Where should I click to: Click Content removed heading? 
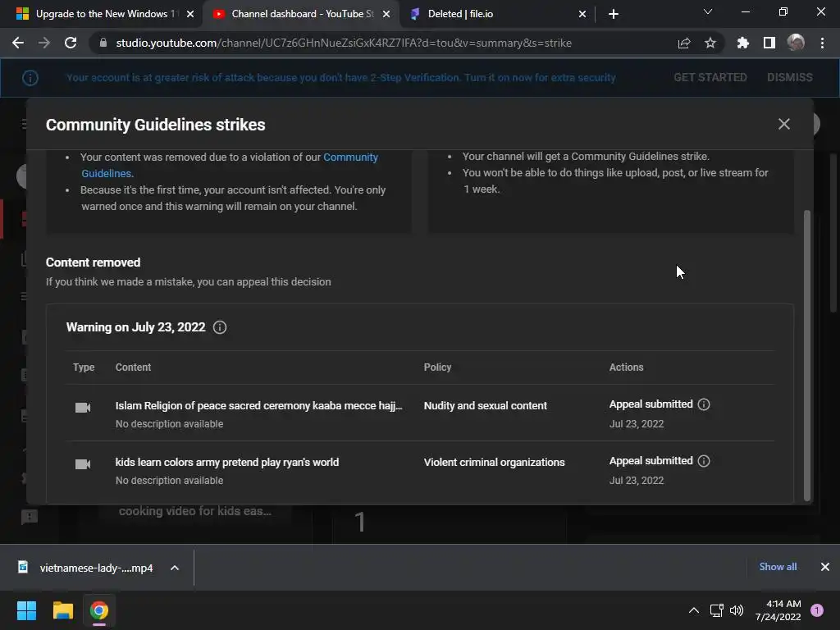(x=94, y=262)
